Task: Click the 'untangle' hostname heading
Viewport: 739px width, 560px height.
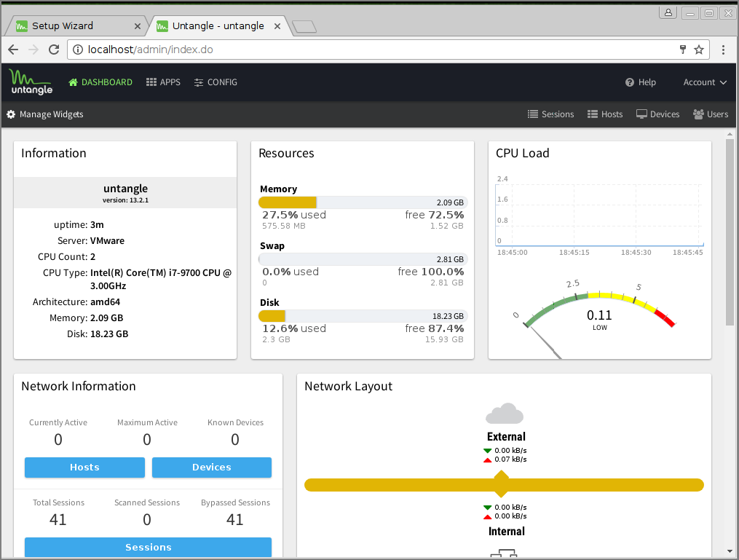Action: click(x=125, y=189)
